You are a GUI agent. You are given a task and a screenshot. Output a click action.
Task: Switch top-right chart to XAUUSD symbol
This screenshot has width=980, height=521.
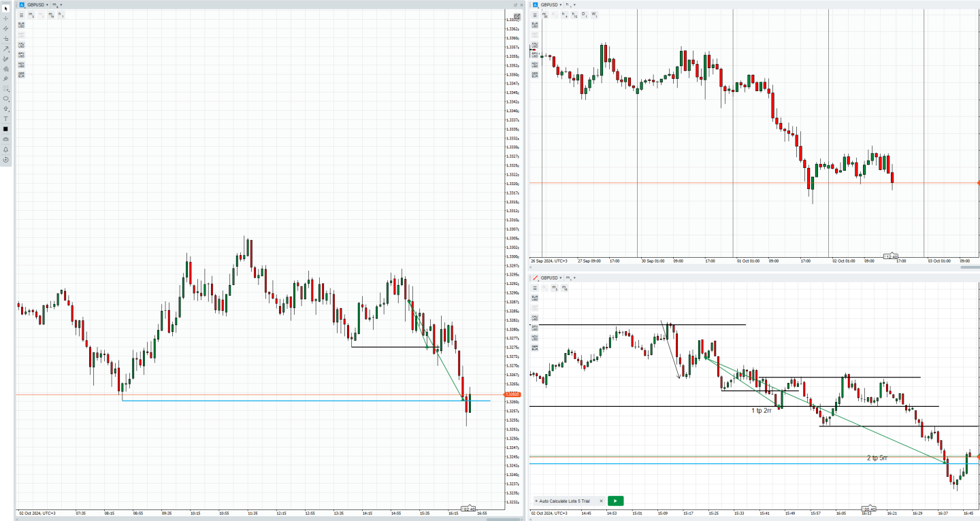(x=535, y=44)
